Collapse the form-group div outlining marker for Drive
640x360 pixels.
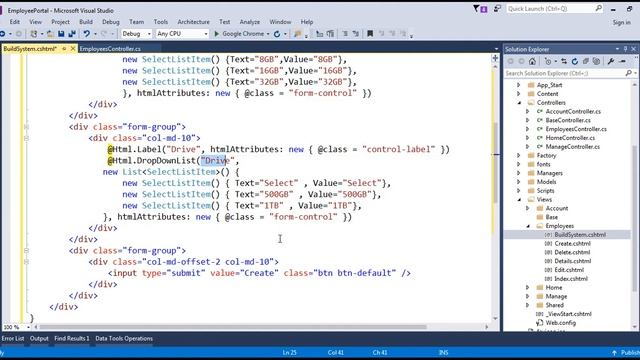[x=27, y=127]
